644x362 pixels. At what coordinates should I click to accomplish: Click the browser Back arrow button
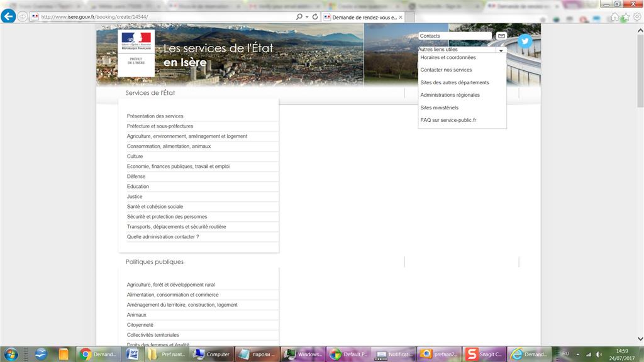[x=8, y=16]
